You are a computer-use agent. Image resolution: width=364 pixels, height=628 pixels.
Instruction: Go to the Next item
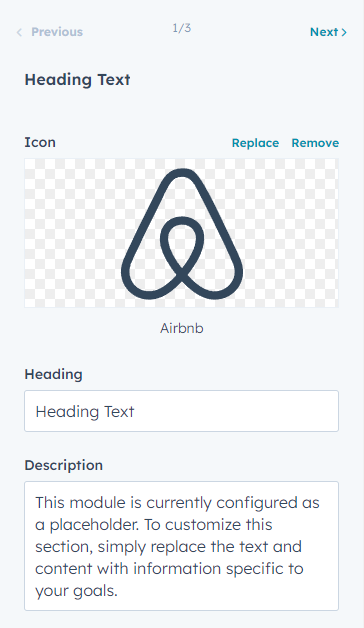click(328, 32)
